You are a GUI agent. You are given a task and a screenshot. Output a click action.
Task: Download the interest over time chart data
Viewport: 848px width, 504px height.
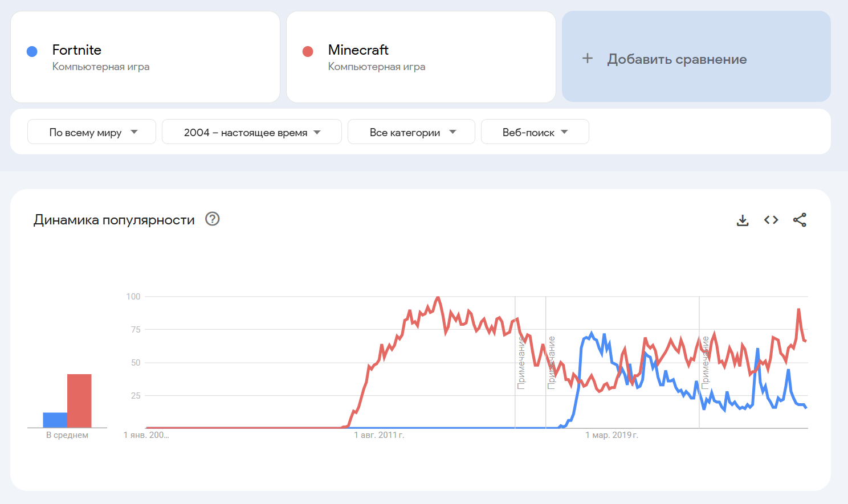coord(743,220)
